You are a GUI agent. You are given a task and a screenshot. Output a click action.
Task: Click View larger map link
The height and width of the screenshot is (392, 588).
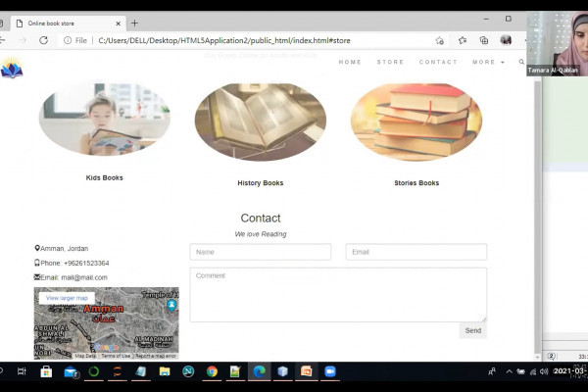pyautogui.click(x=67, y=298)
